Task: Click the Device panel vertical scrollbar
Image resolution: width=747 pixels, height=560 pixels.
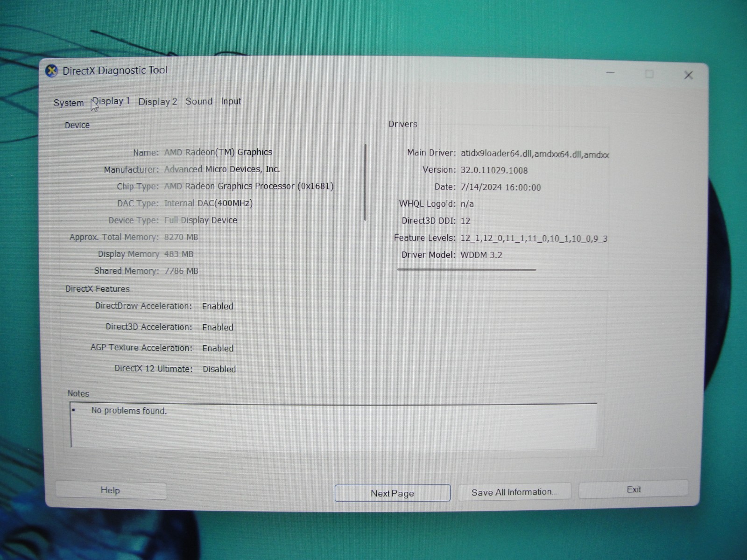Action: (x=365, y=182)
